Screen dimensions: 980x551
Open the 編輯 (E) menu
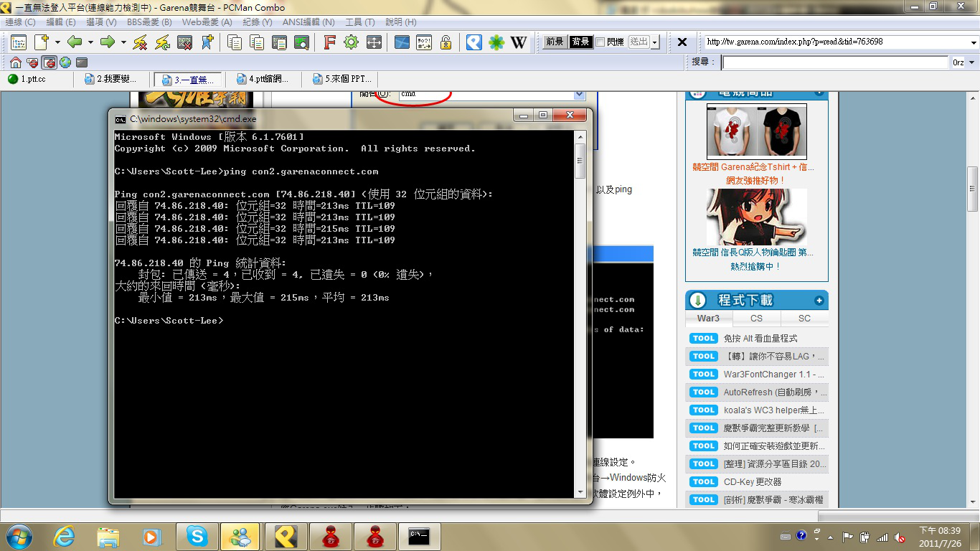[61, 22]
